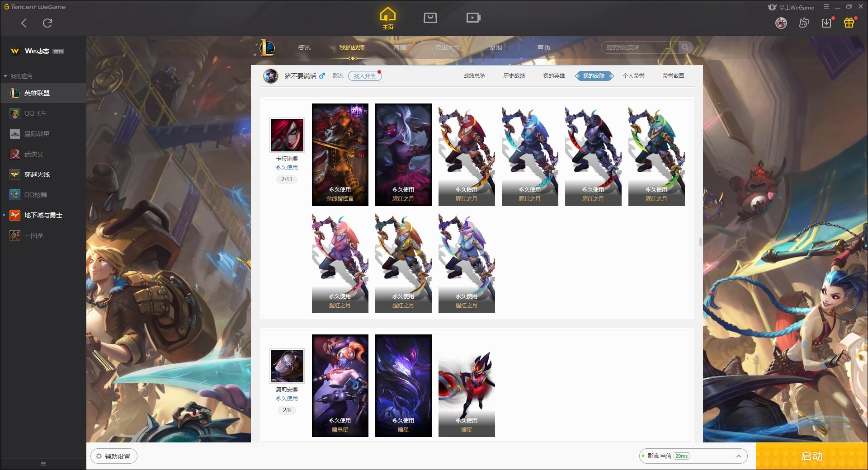
Task: Expand the 影流 电信 server dropdown
Action: (693, 456)
